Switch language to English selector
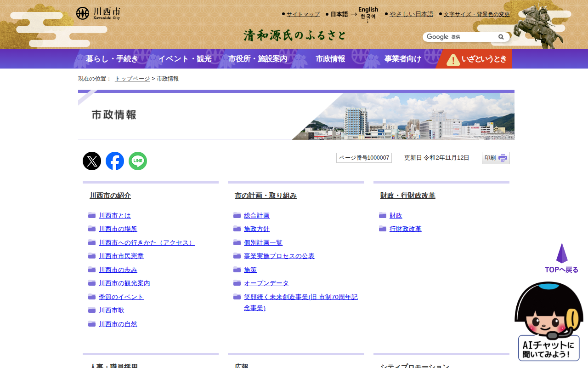 point(368,10)
